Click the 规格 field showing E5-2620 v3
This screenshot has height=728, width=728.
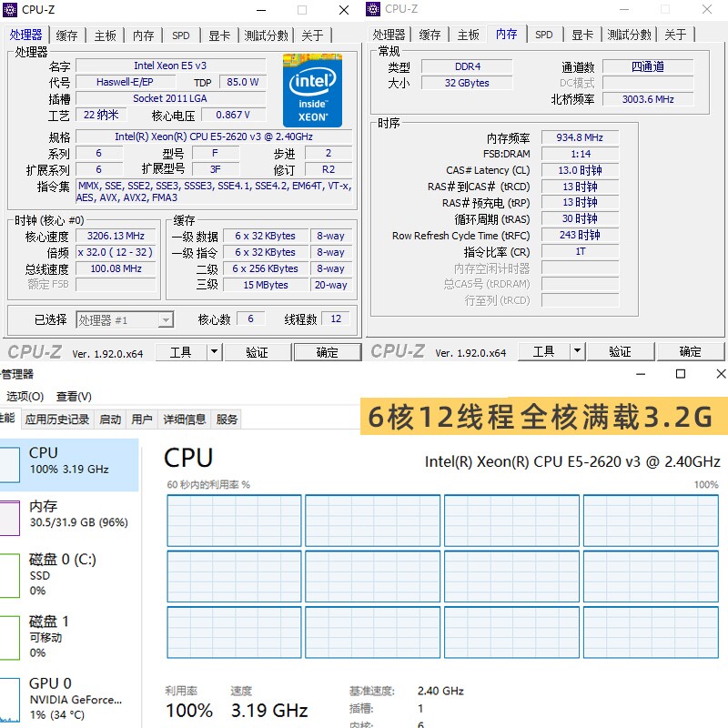tap(214, 136)
